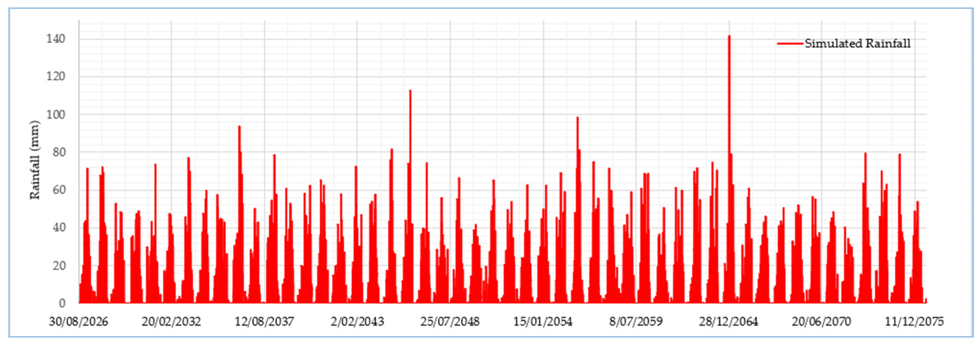The height and width of the screenshot is (345, 980).
Task: Click the 30/08/2026 date label
Action: [78, 322]
